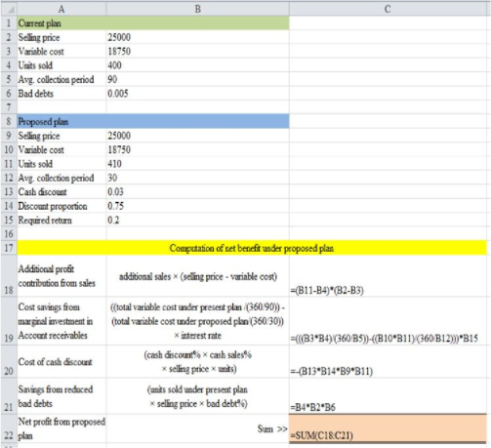Select column A header
The image size is (491, 448).
(61, 9)
